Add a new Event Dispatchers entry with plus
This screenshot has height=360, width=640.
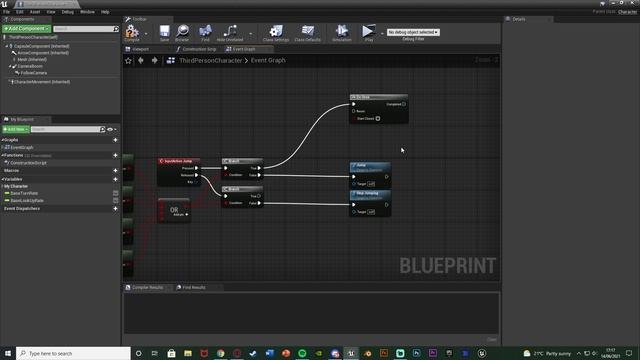115,209
